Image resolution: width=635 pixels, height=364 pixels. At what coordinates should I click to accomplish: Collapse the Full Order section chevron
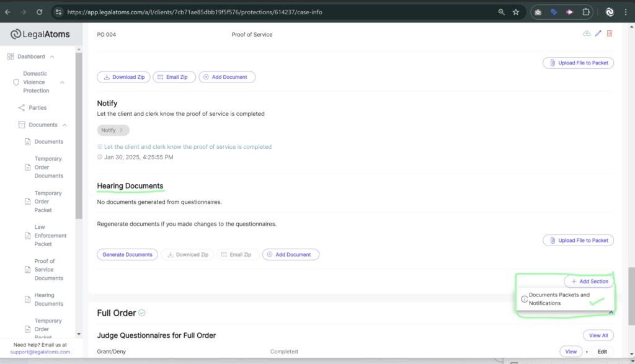point(611,312)
